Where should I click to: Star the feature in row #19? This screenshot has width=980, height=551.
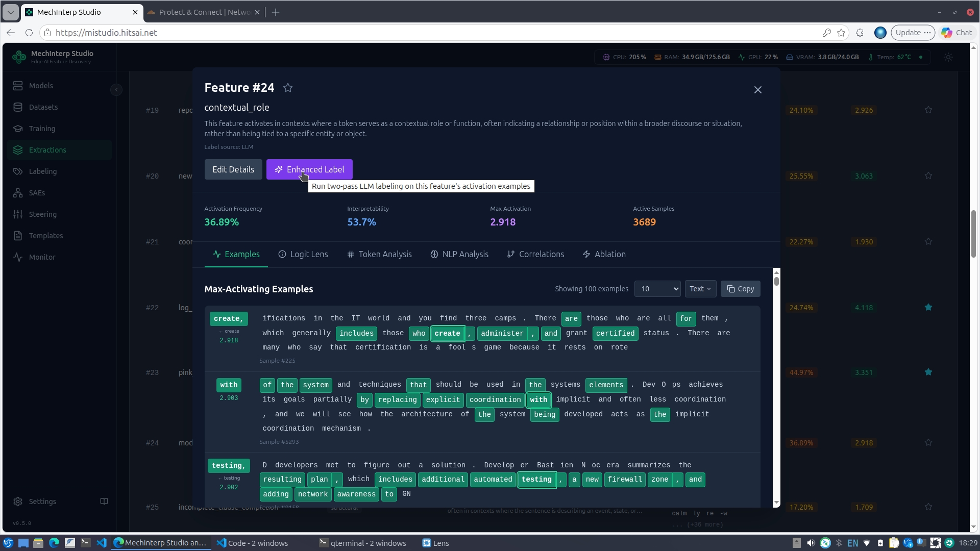928,110
